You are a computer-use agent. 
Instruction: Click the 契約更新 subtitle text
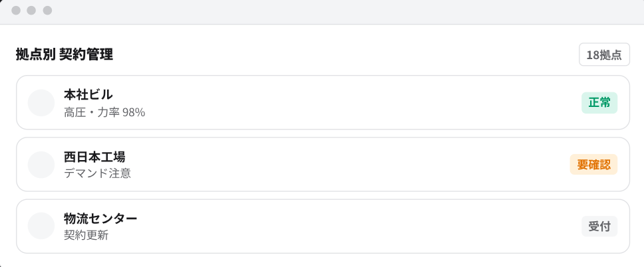tap(86, 235)
